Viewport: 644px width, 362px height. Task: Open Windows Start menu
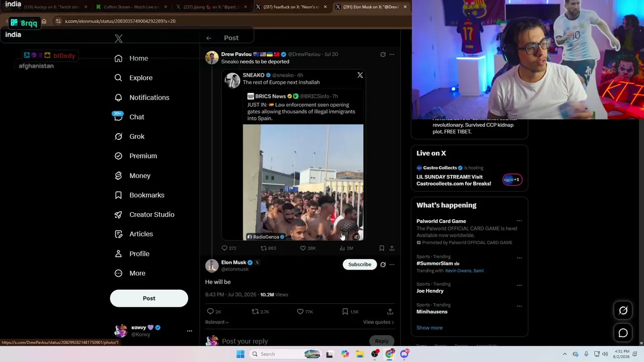240,354
